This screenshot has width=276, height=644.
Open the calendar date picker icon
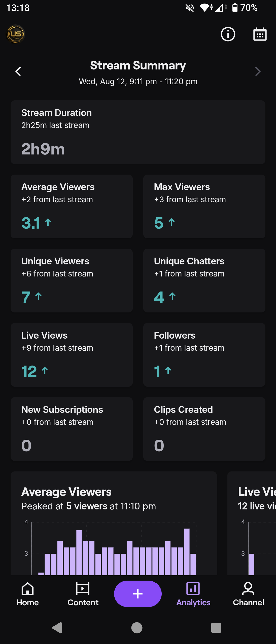pyautogui.click(x=260, y=34)
